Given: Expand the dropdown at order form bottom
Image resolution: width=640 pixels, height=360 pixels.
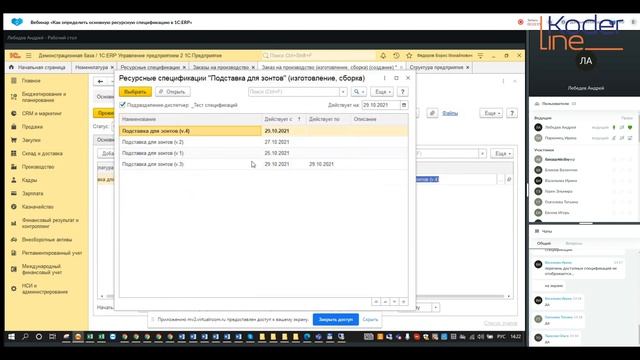Looking at the screenshot, I should click(436, 307).
